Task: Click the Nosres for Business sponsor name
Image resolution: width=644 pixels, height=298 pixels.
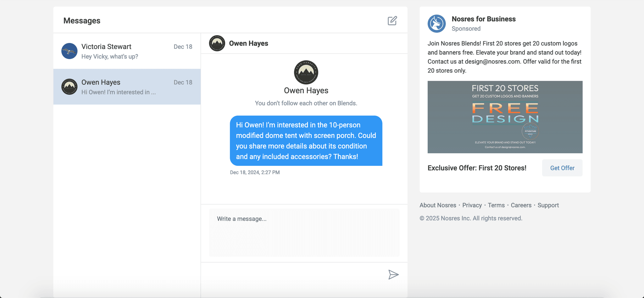Action: (x=483, y=19)
